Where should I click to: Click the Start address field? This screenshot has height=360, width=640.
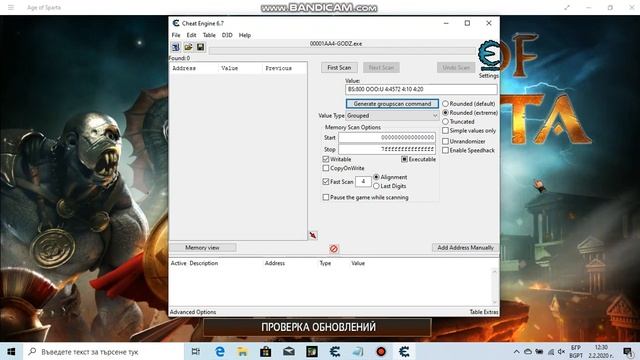(x=387, y=138)
